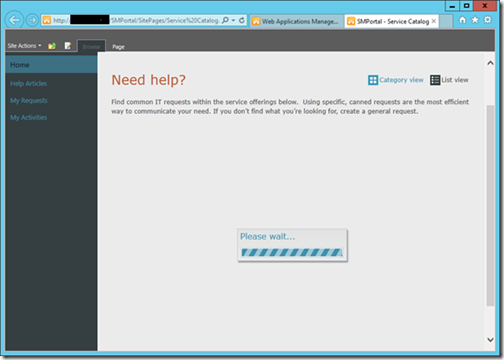Open My Activities link

tap(28, 118)
